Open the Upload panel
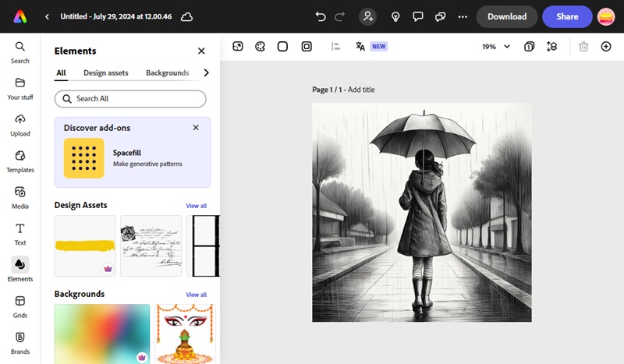The height and width of the screenshot is (364, 624). tap(20, 125)
